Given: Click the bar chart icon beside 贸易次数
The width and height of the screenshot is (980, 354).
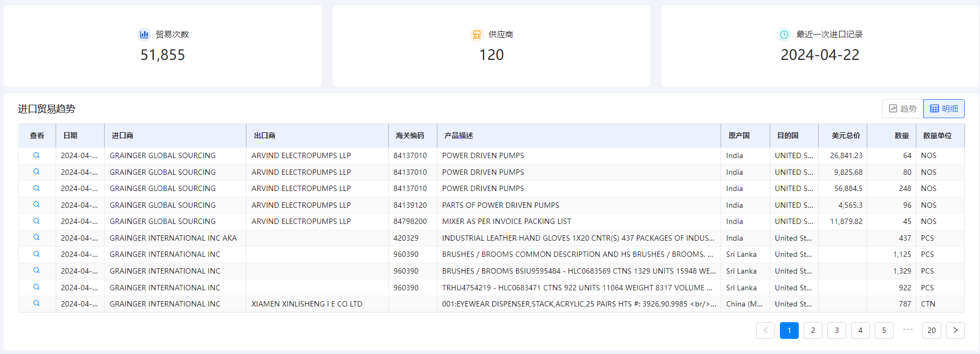Looking at the screenshot, I should [144, 35].
